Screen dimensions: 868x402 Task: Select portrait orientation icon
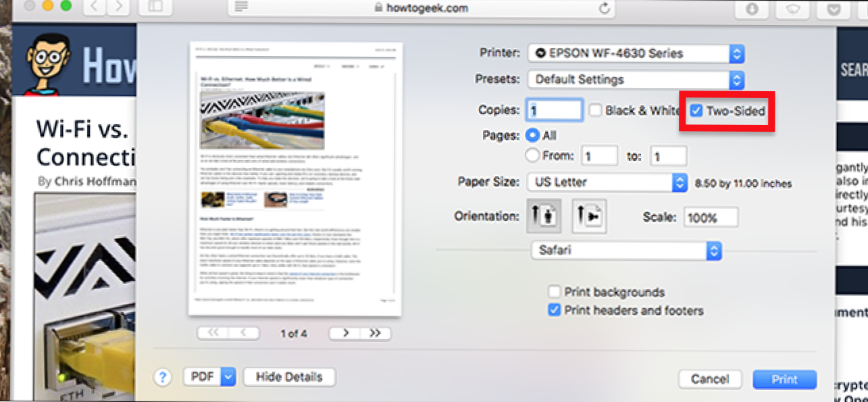click(544, 216)
